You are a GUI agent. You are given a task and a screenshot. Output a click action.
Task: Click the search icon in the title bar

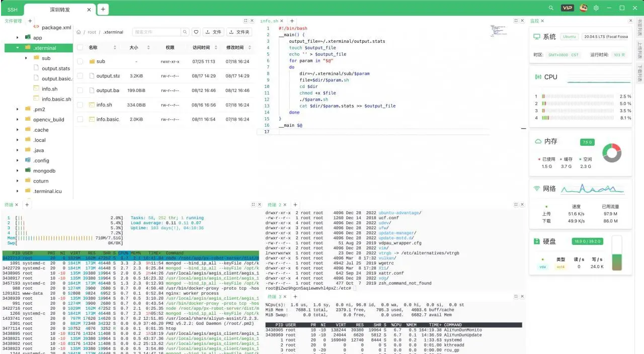click(551, 8)
